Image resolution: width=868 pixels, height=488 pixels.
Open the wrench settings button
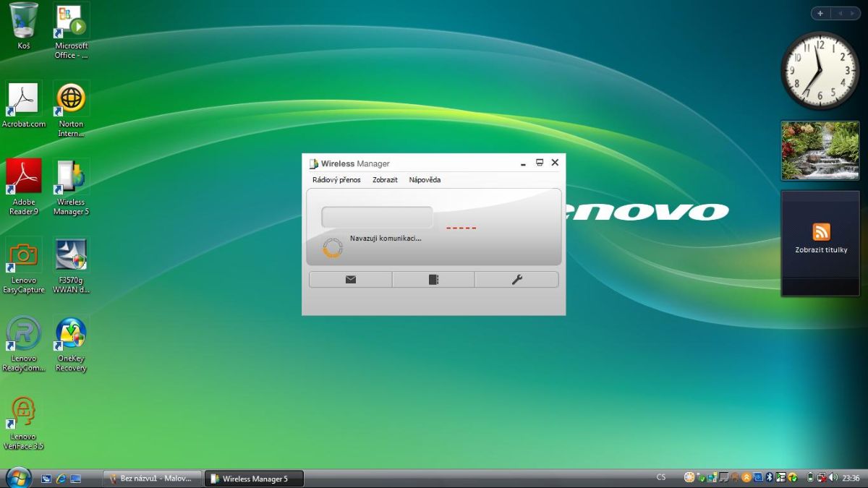[516, 280]
